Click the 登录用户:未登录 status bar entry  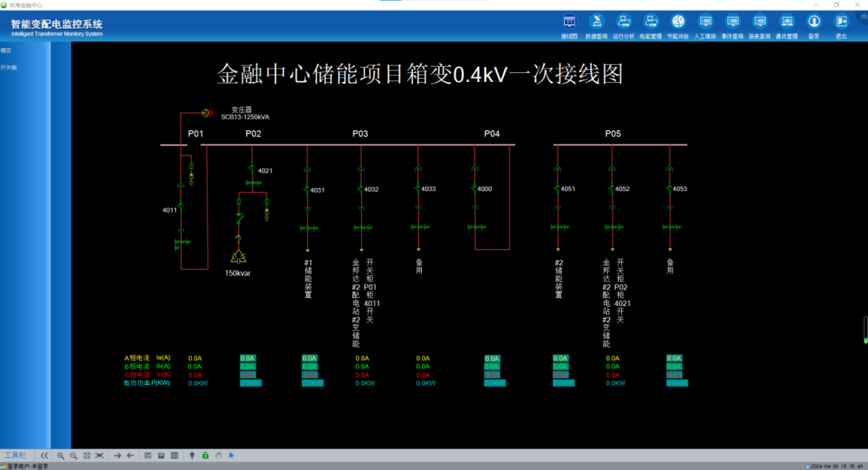[25, 467]
